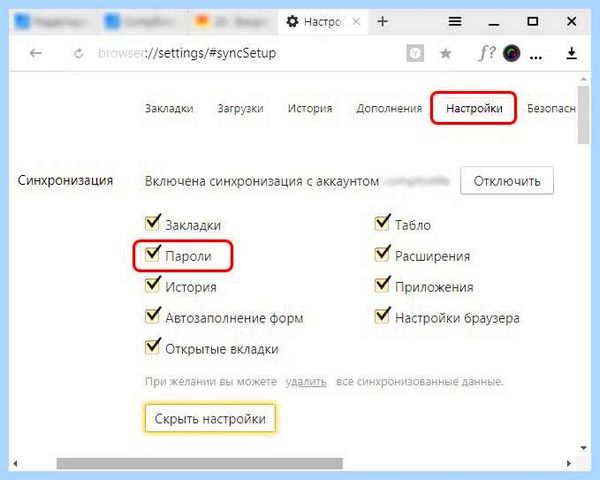Bookmark this page with the star icon
Screen dimensions: 600x480
click(445, 53)
